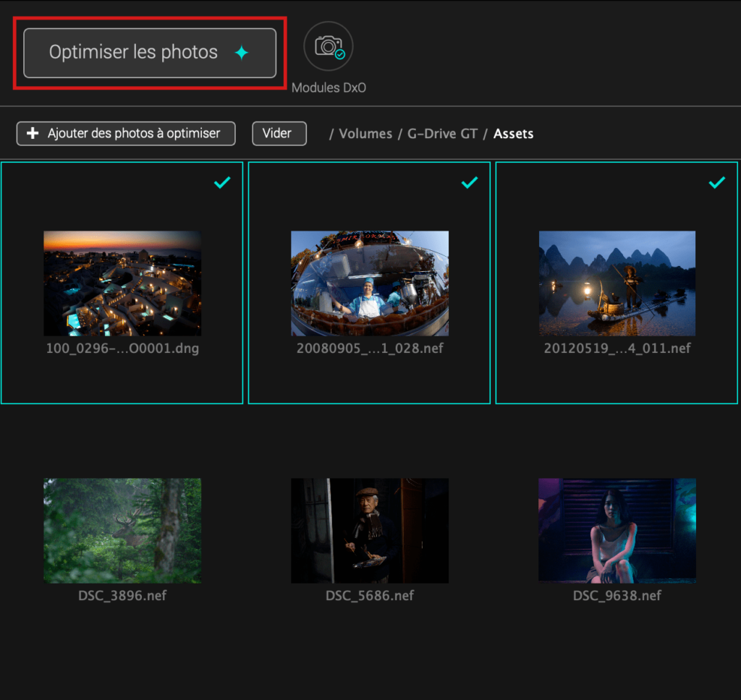The height and width of the screenshot is (700, 741).
Task: Click the filename DSC_5686.nef
Action: (370, 596)
